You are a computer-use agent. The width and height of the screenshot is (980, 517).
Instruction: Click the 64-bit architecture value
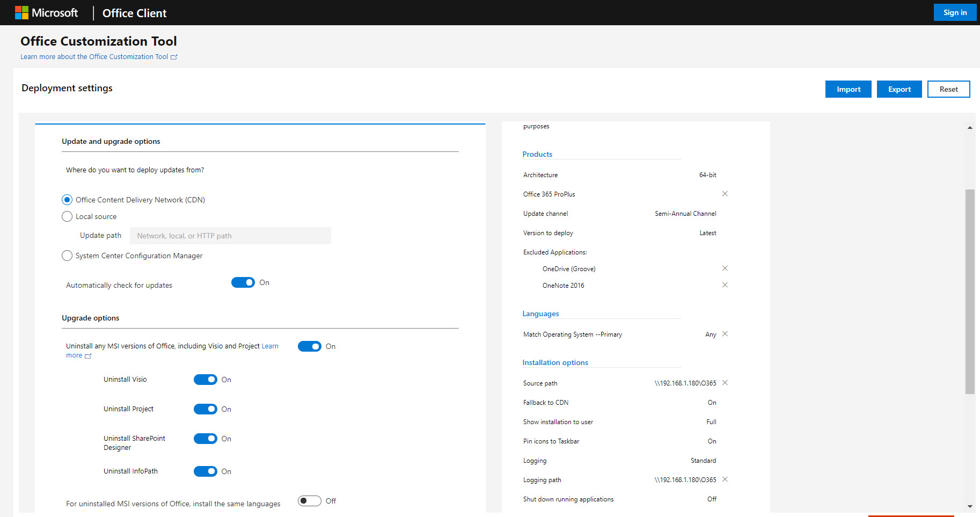click(707, 175)
